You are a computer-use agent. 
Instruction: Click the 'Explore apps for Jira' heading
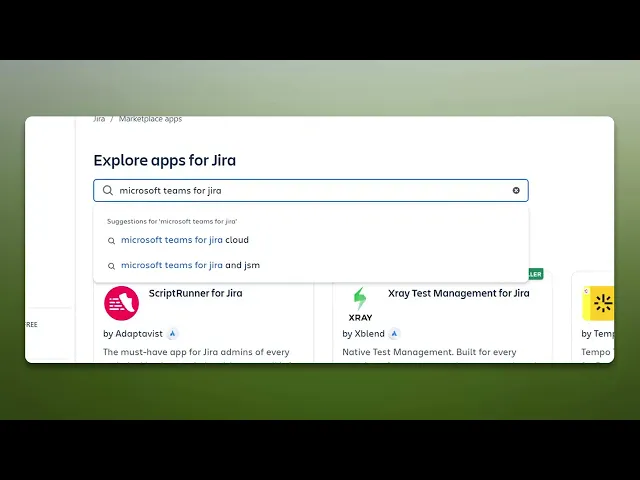(165, 160)
